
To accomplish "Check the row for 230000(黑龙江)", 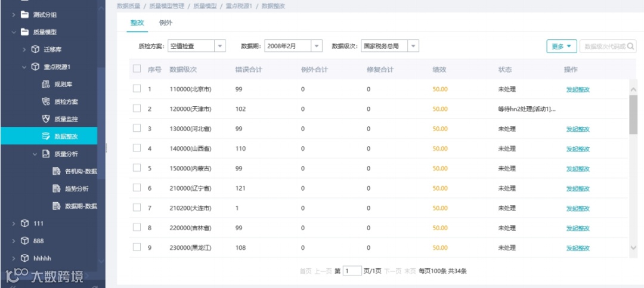I will 137,247.
